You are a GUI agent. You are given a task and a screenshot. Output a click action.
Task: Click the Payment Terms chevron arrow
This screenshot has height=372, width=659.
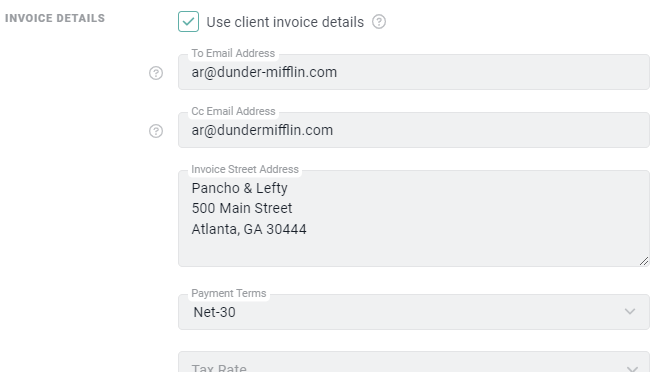point(630,311)
